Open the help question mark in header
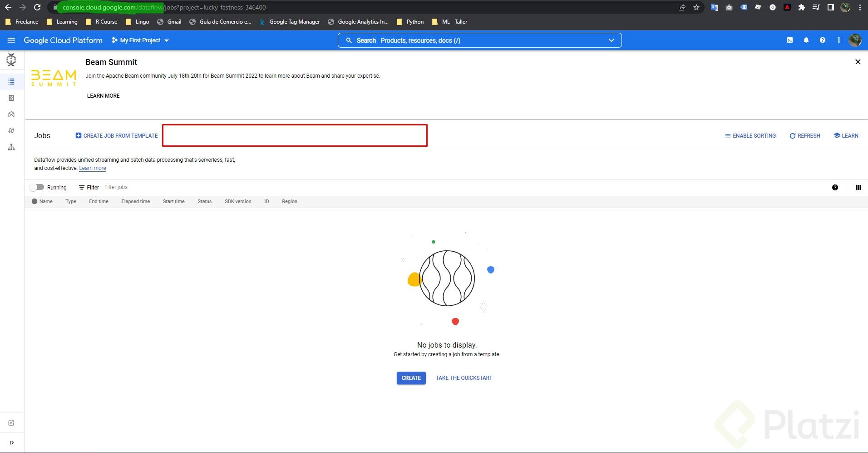The width and height of the screenshot is (868, 453). 823,40
